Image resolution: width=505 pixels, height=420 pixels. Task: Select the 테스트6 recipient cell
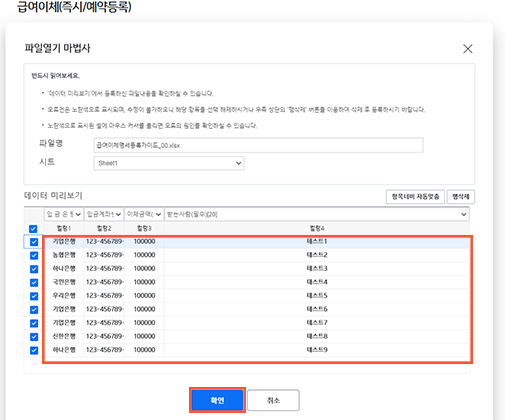coord(317,309)
